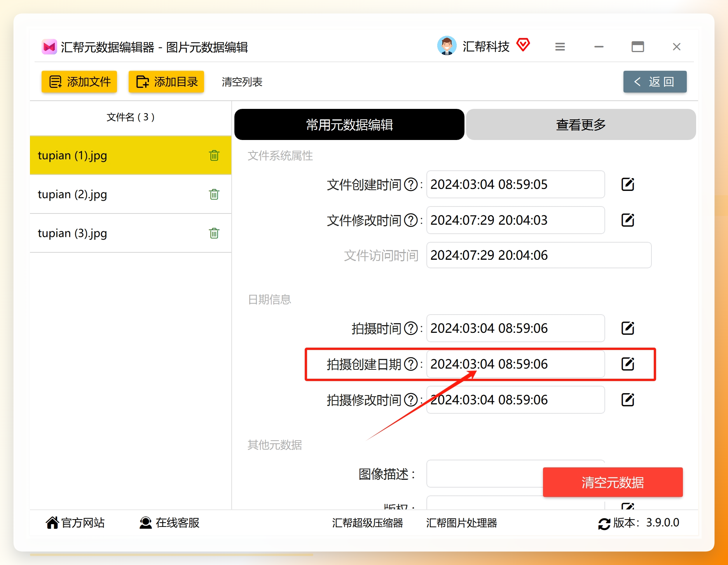Image resolution: width=728 pixels, height=565 pixels.
Task: Click the red VIP diamond badge
Action: (x=523, y=45)
